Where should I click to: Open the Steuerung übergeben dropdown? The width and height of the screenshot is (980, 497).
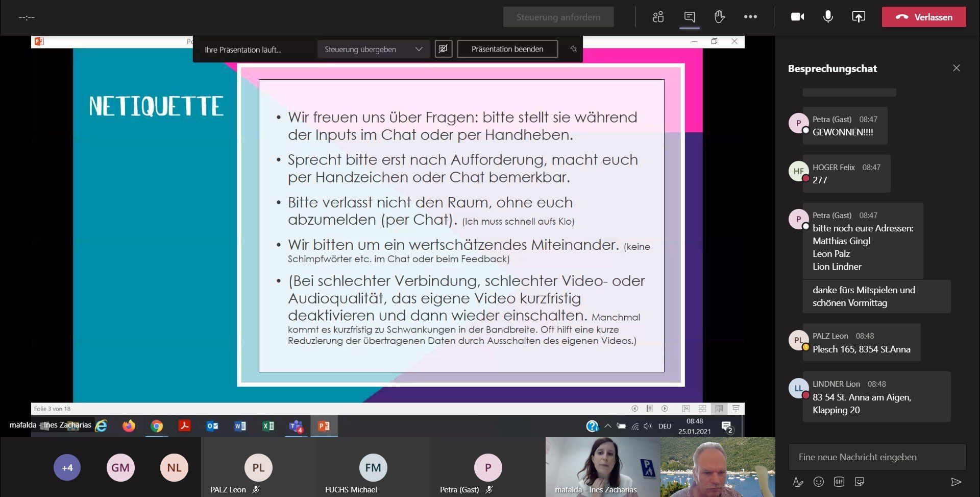373,49
